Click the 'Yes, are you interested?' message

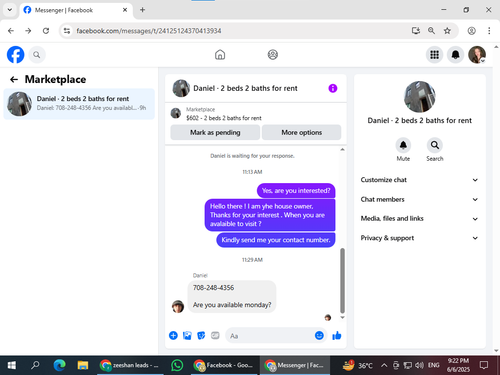296,191
